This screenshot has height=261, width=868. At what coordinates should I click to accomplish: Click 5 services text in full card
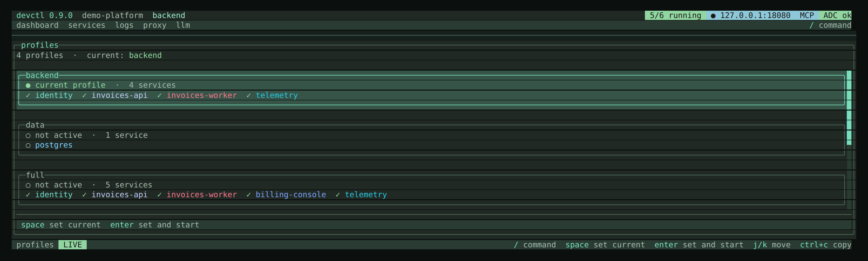129,185
